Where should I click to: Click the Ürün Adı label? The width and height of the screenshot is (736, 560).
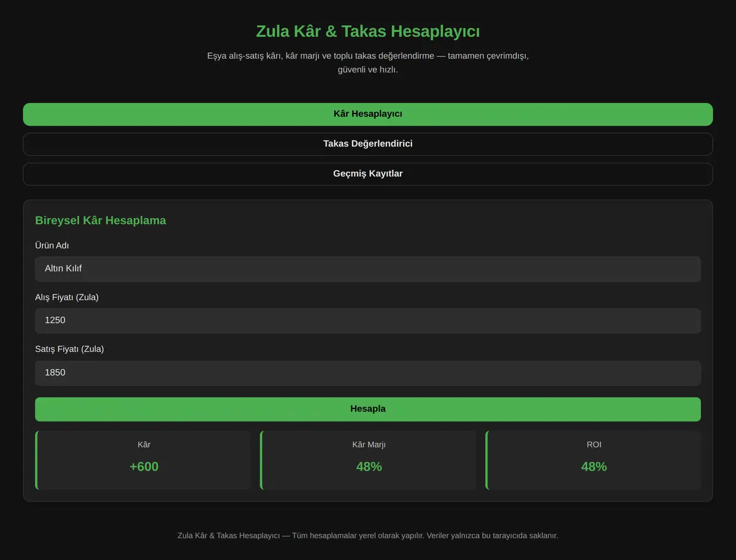[x=52, y=245]
